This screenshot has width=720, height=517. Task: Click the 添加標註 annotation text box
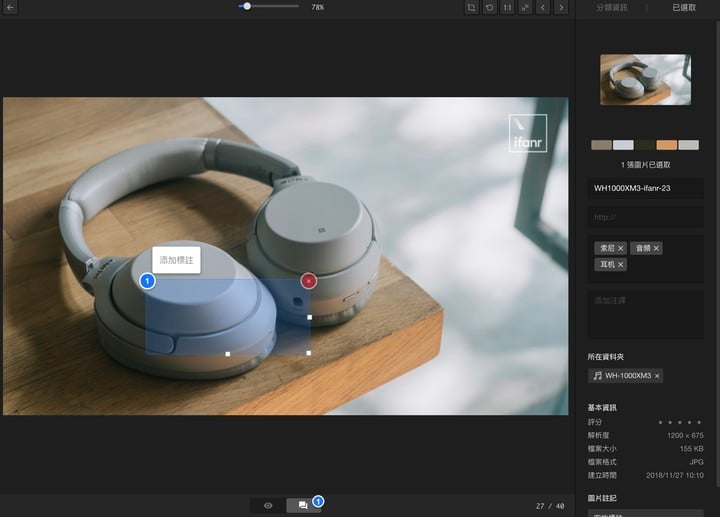click(176, 260)
